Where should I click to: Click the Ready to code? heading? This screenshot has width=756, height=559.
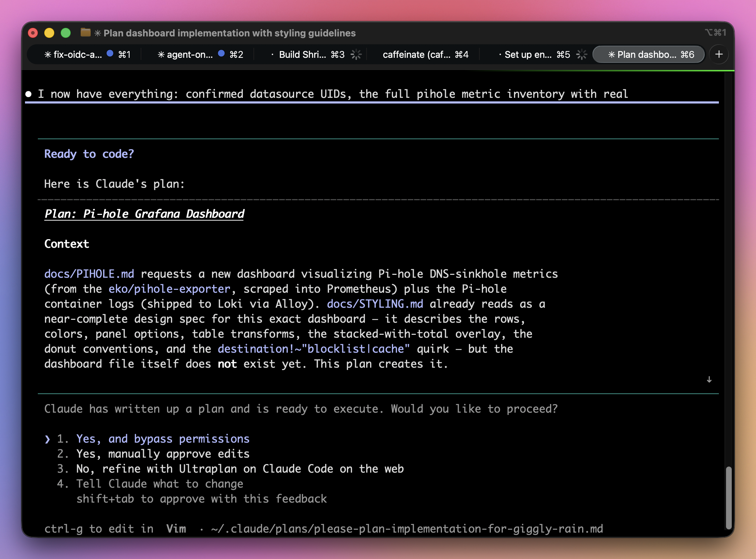coord(89,154)
